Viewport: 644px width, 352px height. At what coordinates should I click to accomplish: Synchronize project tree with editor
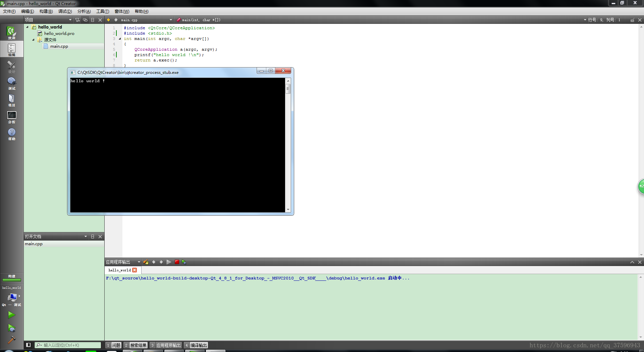(85, 20)
